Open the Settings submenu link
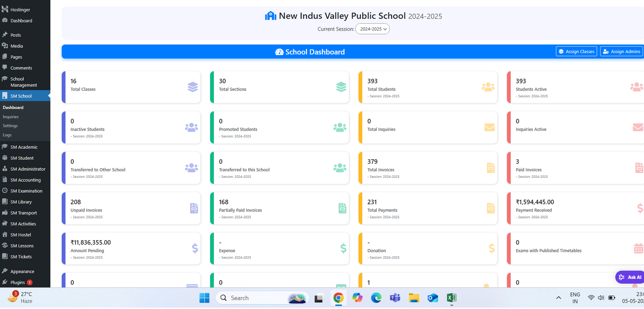644x309 pixels. pyautogui.click(x=10, y=126)
